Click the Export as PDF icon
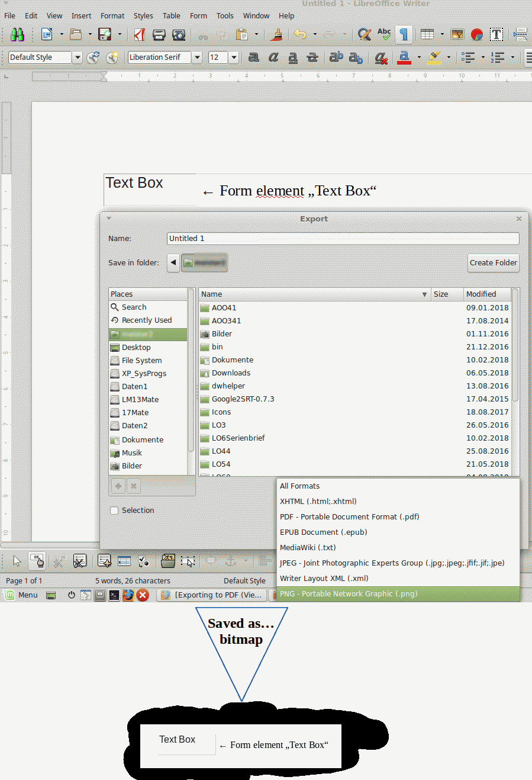 (x=139, y=35)
